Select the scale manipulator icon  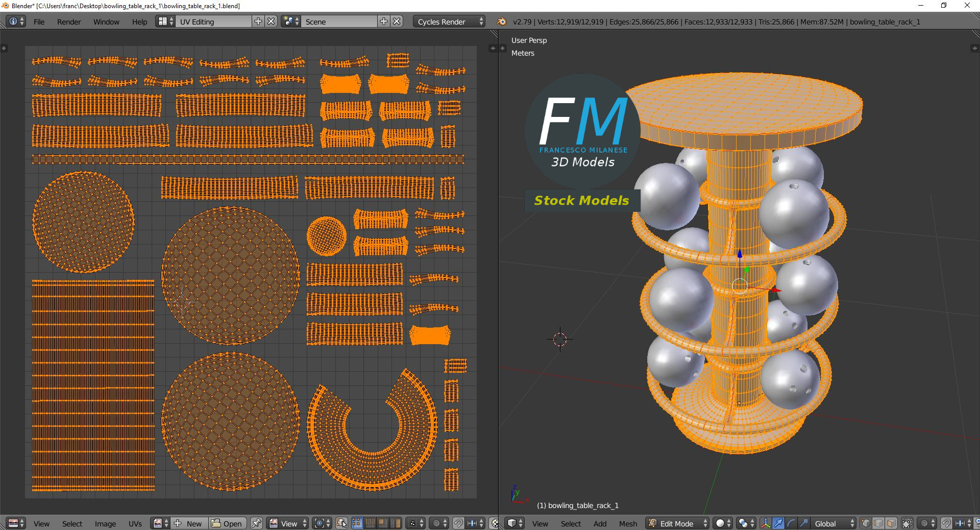pos(803,523)
